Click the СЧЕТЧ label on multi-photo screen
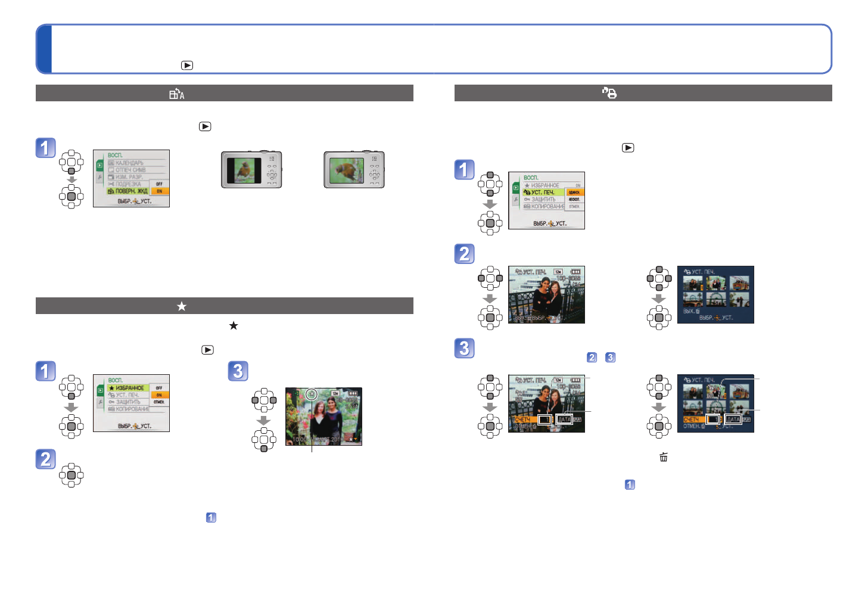This screenshot has width=868, height=615. click(693, 420)
